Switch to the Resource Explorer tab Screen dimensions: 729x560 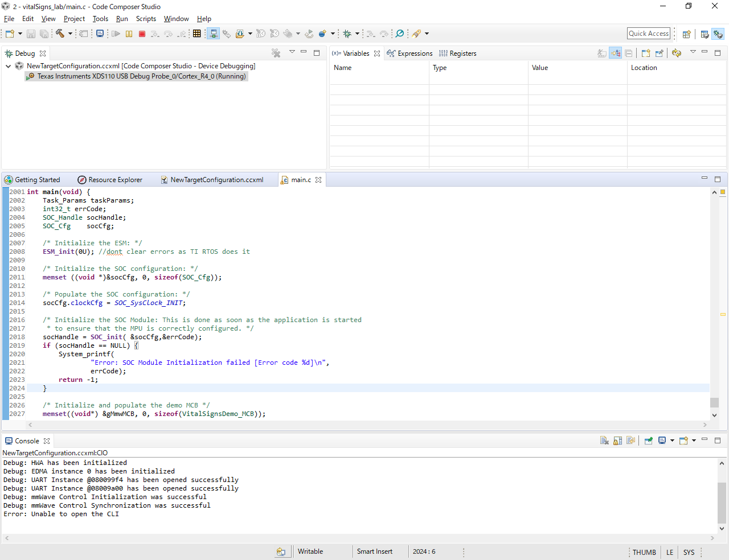(x=110, y=180)
